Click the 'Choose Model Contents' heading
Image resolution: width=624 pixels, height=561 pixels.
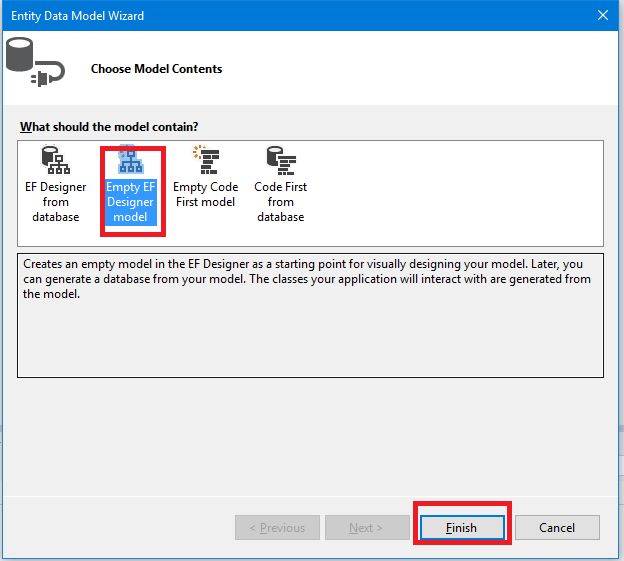coord(156,69)
